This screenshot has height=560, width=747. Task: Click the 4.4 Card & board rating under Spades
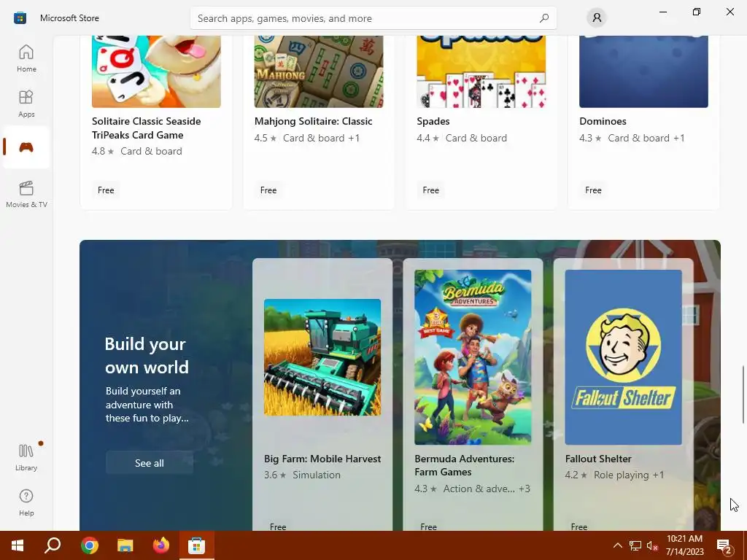click(462, 138)
